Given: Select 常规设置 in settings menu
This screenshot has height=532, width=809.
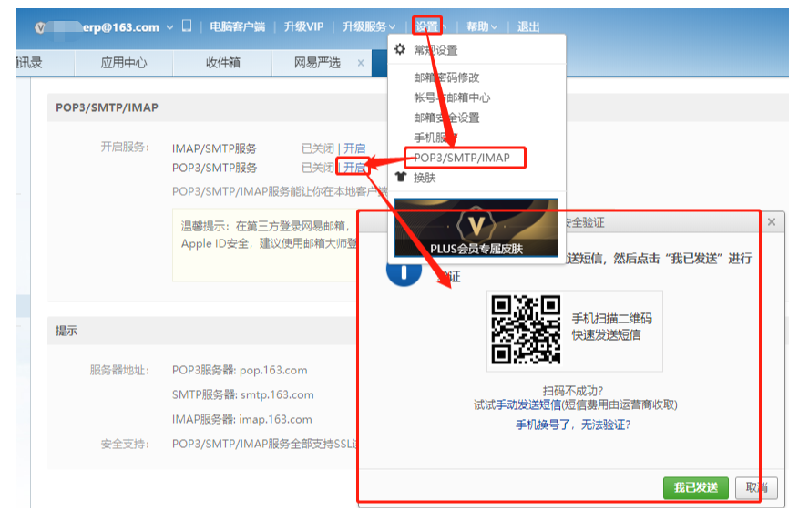Looking at the screenshot, I should tap(435, 50).
